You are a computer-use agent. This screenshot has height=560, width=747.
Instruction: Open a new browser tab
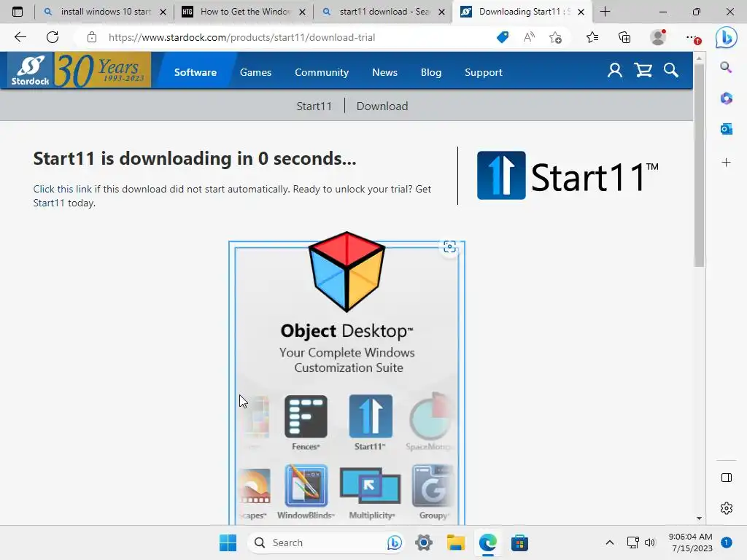605,12
